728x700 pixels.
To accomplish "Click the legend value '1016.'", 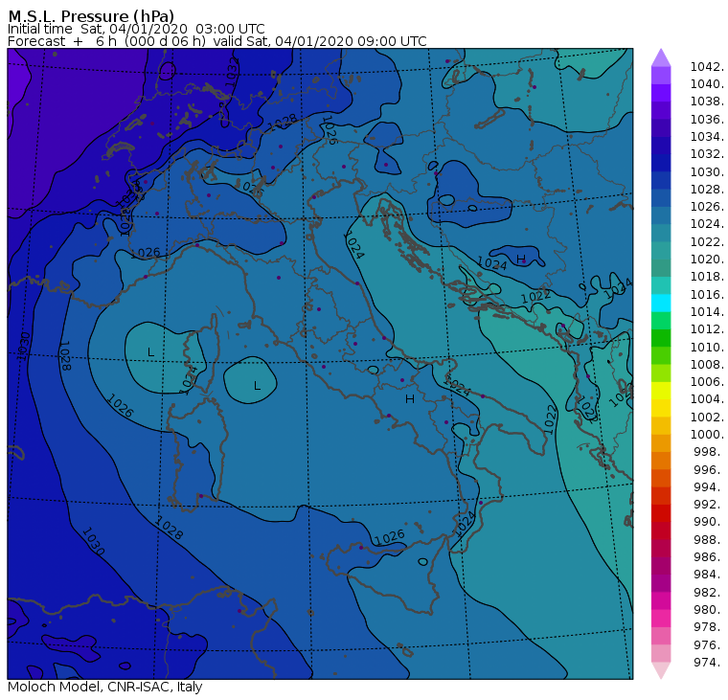I will pos(707,294).
